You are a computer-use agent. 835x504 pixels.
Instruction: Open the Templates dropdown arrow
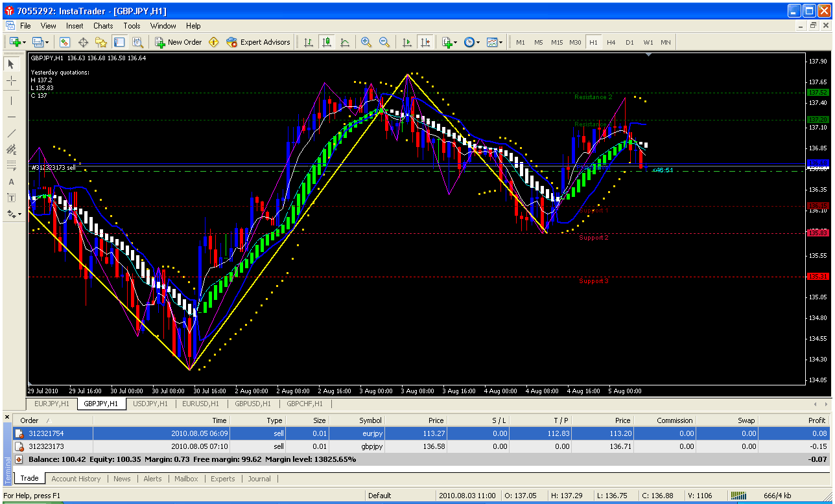(x=500, y=42)
